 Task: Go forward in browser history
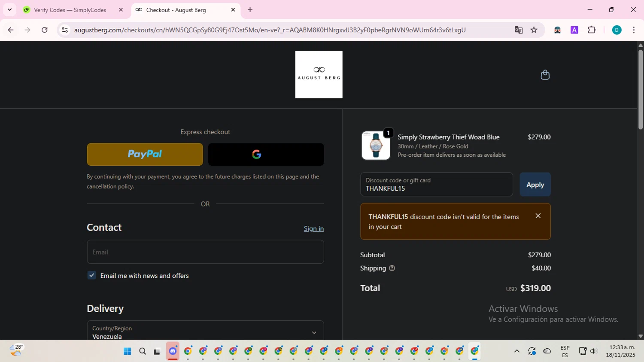(x=27, y=30)
